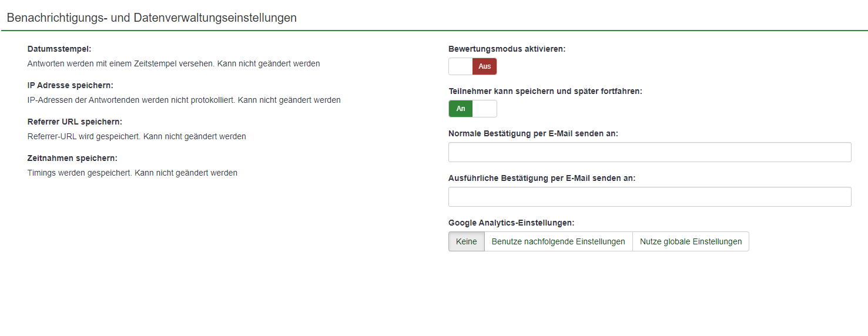Click the Datumsstempel label
The width and height of the screenshot is (868, 336).
coord(59,49)
